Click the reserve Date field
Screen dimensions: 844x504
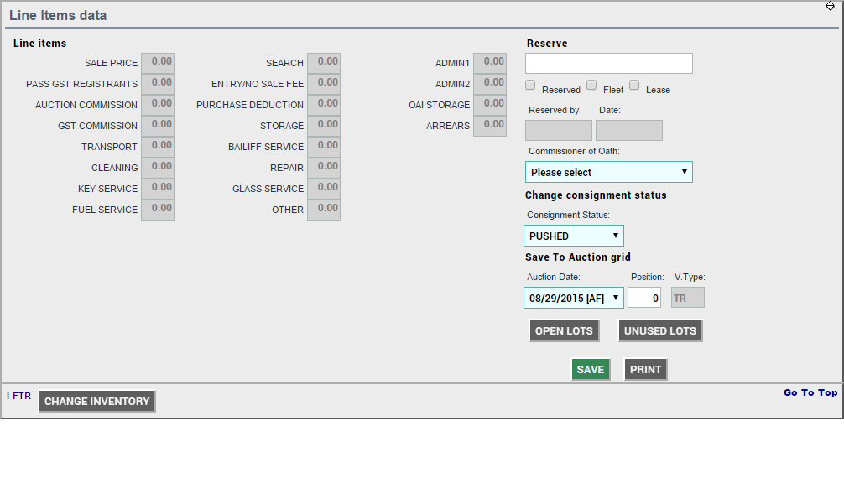pyautogui.click(x=629, y=131)
